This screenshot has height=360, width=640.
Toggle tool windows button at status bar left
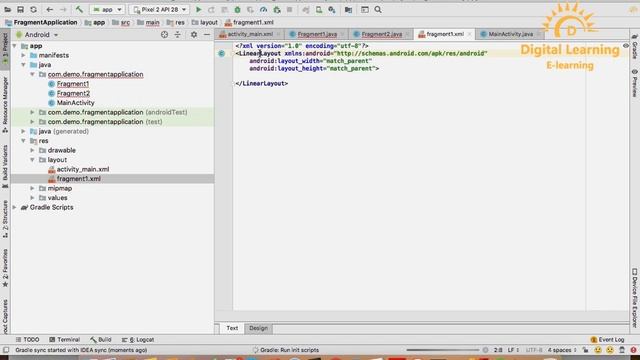[x=6, y=350]
